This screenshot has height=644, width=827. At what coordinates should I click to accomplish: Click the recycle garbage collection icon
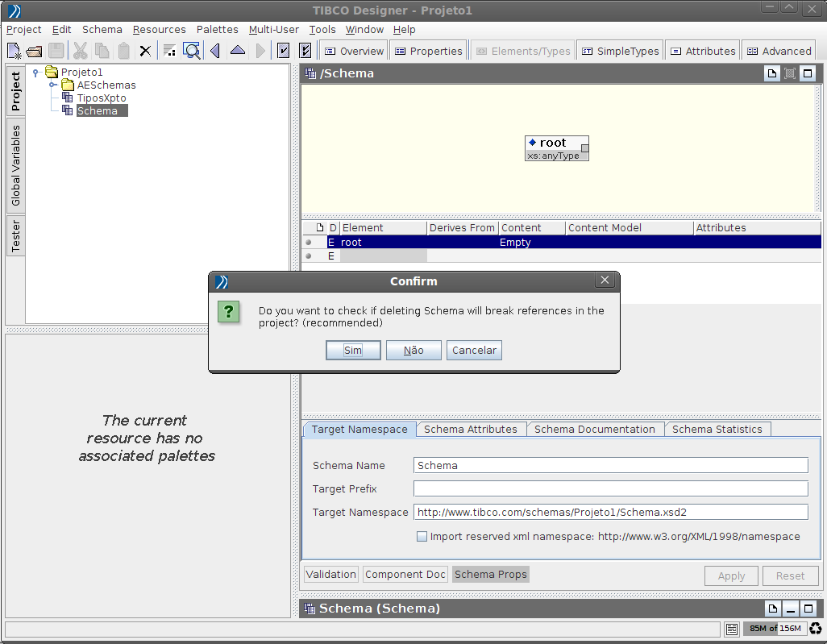click(816, 629)
